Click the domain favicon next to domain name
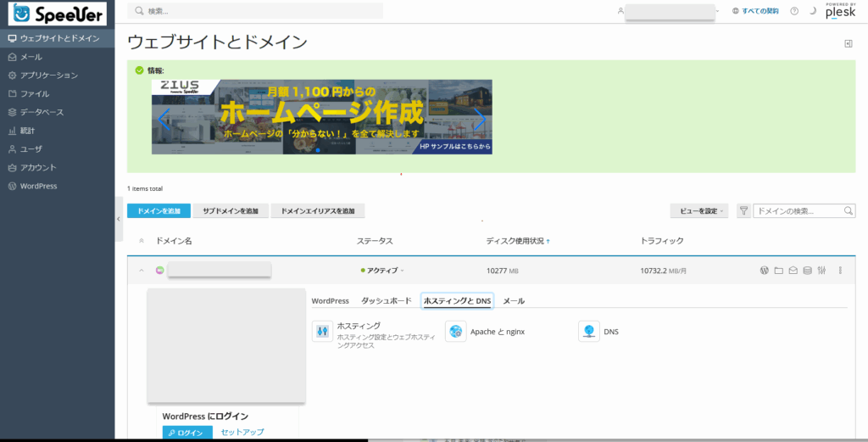 tap(160, 271)
